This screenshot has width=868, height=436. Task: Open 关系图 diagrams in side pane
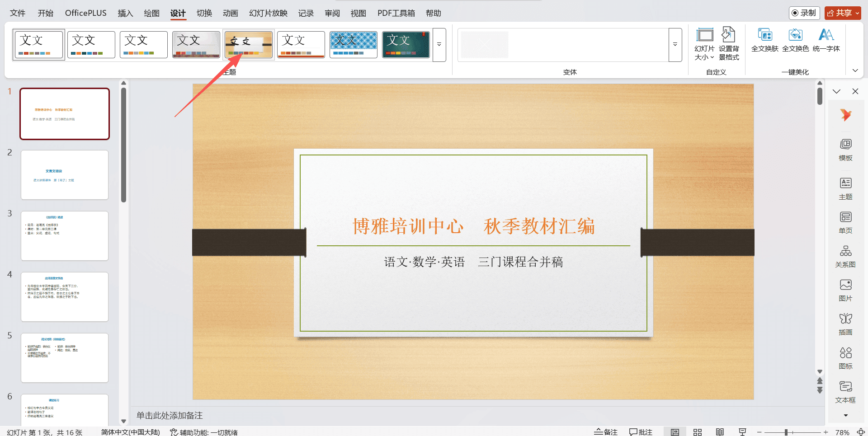pyautogui.click(x=846, y=257)
